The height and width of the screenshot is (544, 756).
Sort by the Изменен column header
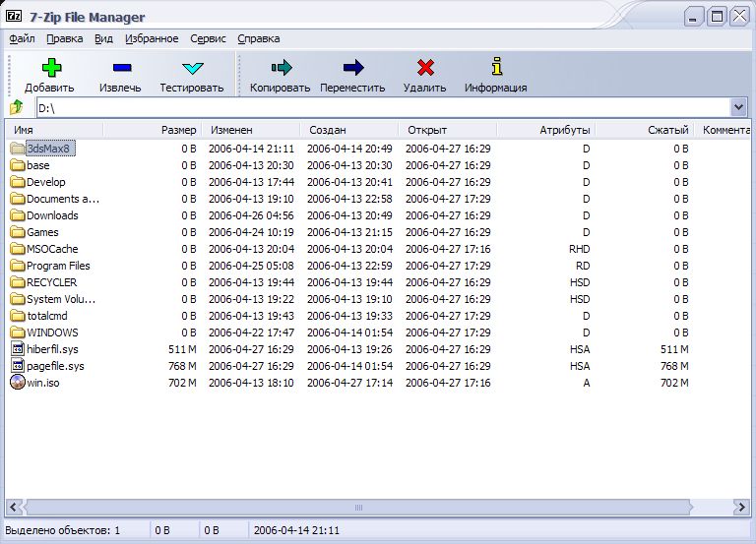[x=251, y=130]
